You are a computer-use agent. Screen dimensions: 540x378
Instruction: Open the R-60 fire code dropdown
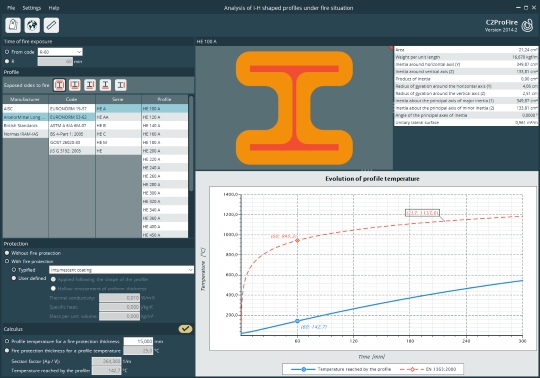[x=60, y=52]
